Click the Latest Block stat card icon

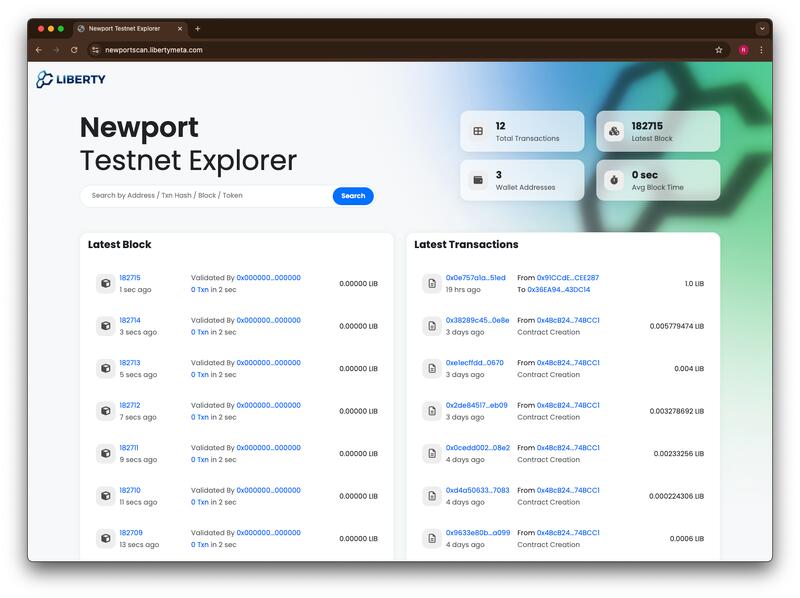pyautogui.click(x=614, y=131)
